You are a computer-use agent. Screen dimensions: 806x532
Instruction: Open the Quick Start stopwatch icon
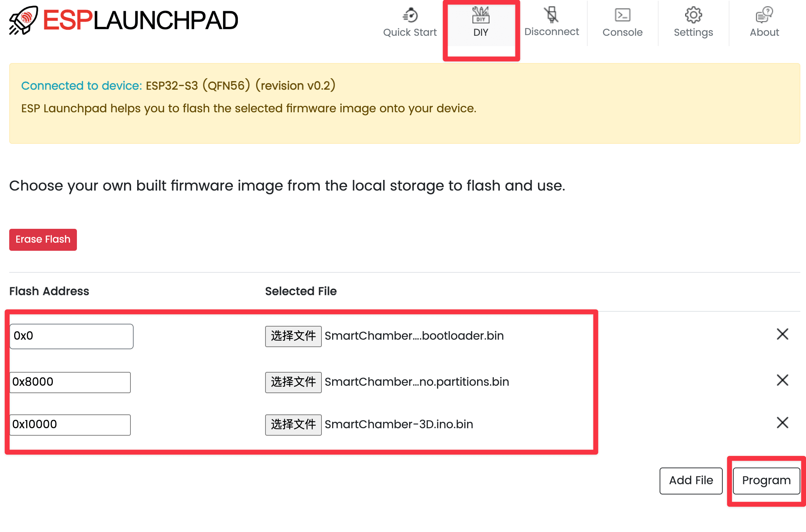410,15
